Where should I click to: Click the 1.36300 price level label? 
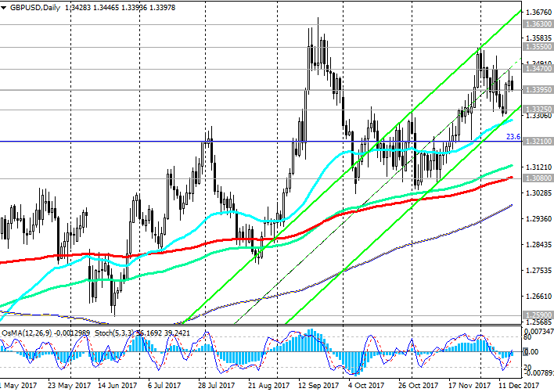click(538, 24)
